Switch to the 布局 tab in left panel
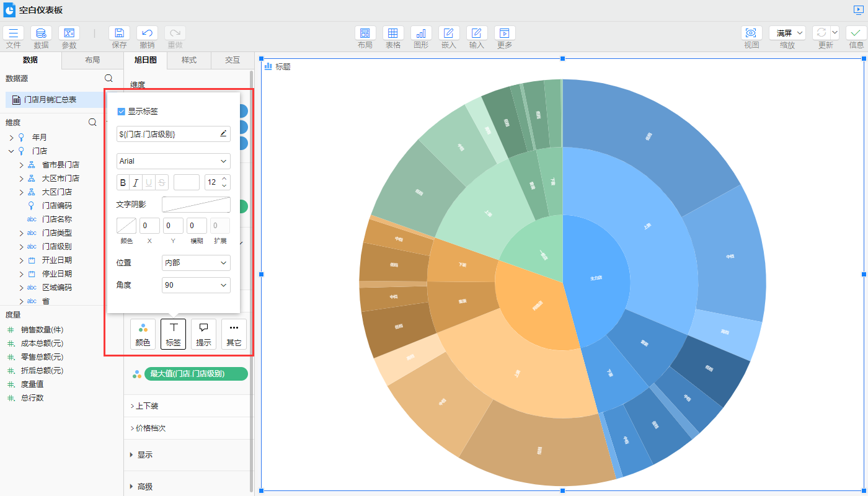 [x=92, y=60]
